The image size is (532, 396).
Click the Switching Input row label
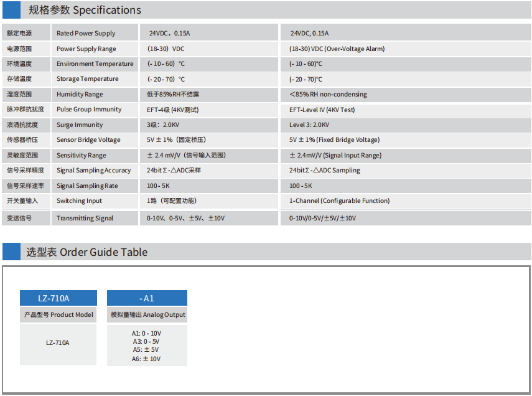pos(79,201)
